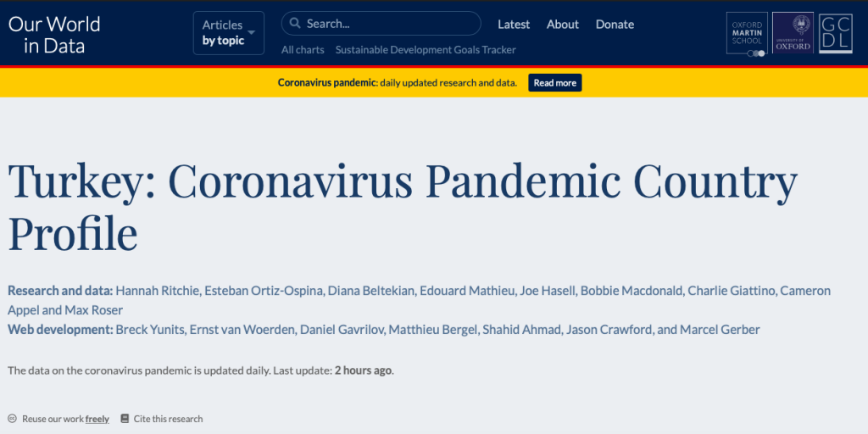Open the Latest menu item
This screenshot has width=868, height=434.
coord(514,25)
